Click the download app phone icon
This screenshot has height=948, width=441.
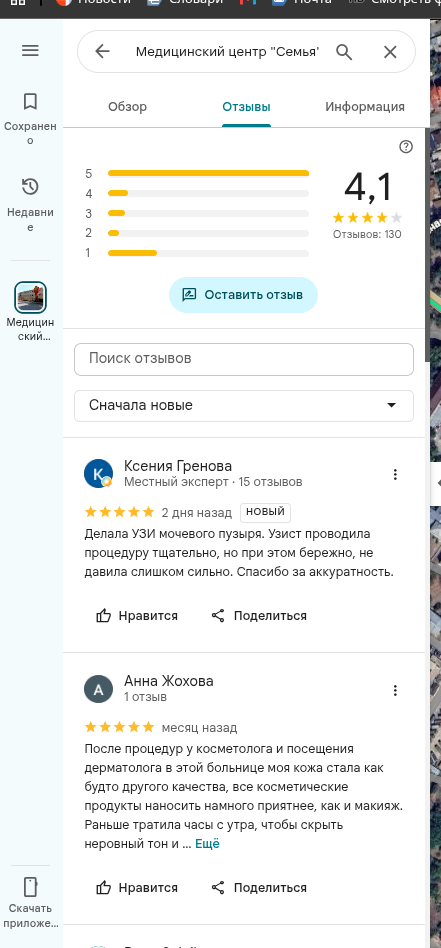click(30, 887)
